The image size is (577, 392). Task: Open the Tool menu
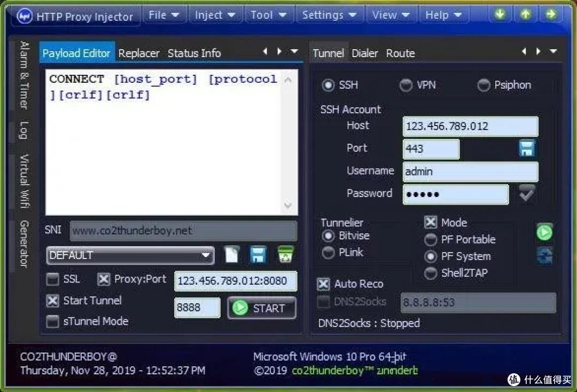point(268,15)
